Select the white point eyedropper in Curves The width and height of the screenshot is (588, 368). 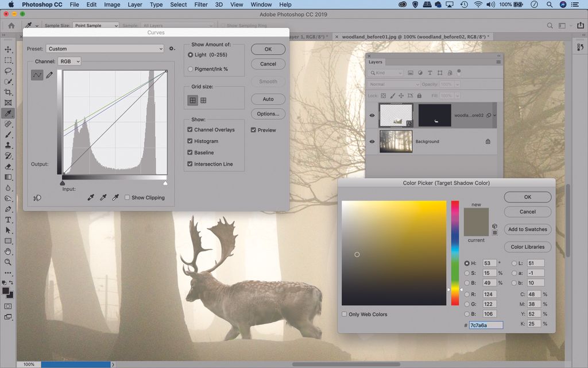(x=115, y=198)
